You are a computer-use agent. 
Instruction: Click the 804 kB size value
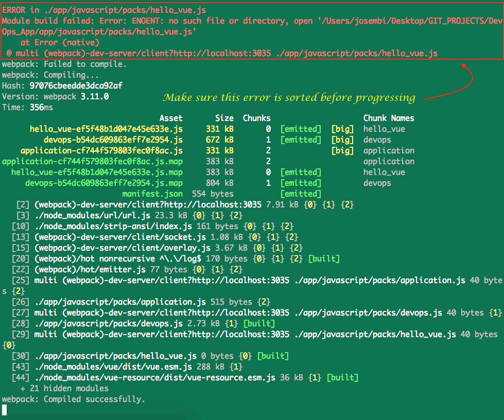pyautogui.click(x=220, y=183)
